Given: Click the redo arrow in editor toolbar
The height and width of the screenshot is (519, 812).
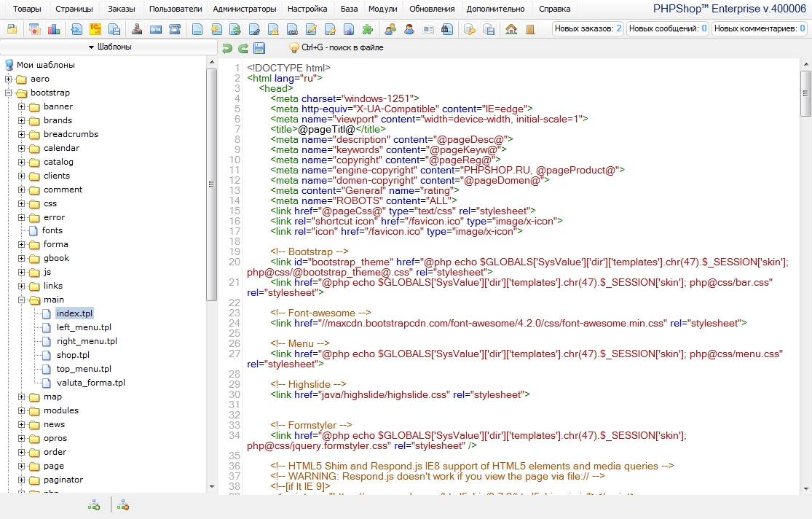Looking at the screenshot, I should click(243, 48).
